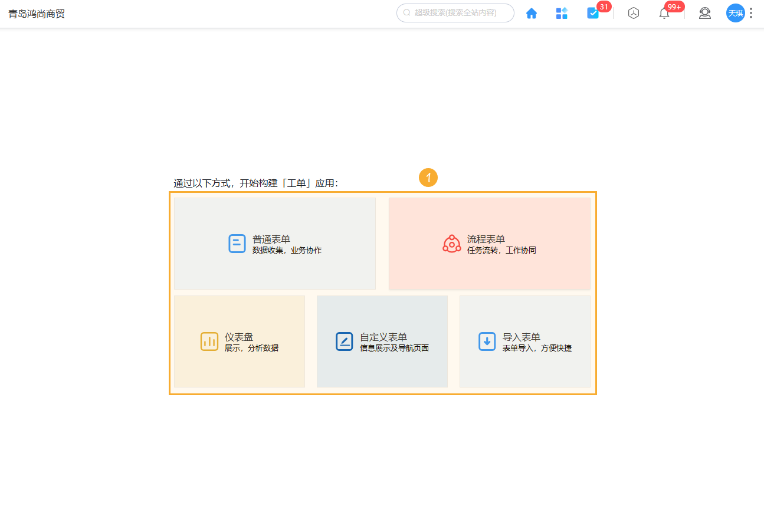Click the 超级搜索 search input field
The height and width of the screenshot is (532, 764).
pyautogui.click(x=455, y=13)
